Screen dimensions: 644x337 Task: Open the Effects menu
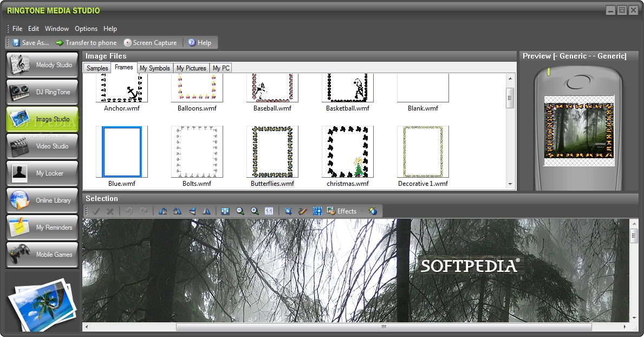pos(342,211)
